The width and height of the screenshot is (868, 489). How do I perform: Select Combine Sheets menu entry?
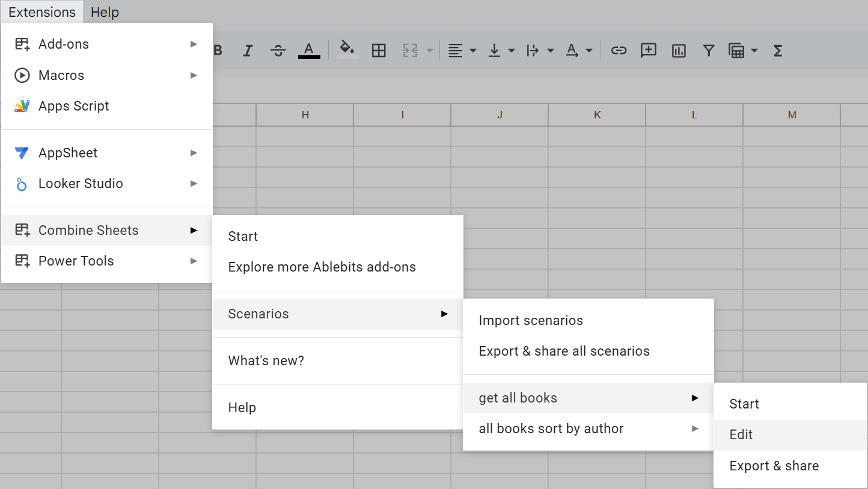pos(107,230)
